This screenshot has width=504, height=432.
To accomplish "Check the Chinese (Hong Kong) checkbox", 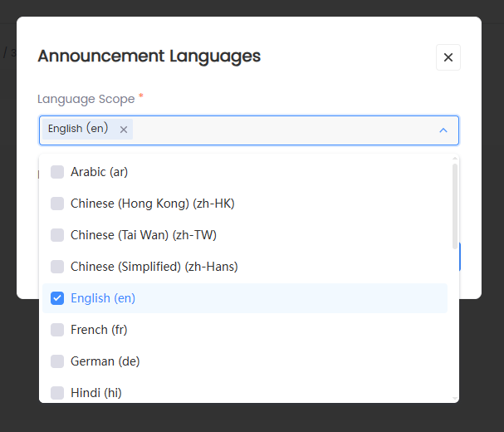I will point(57,204).
